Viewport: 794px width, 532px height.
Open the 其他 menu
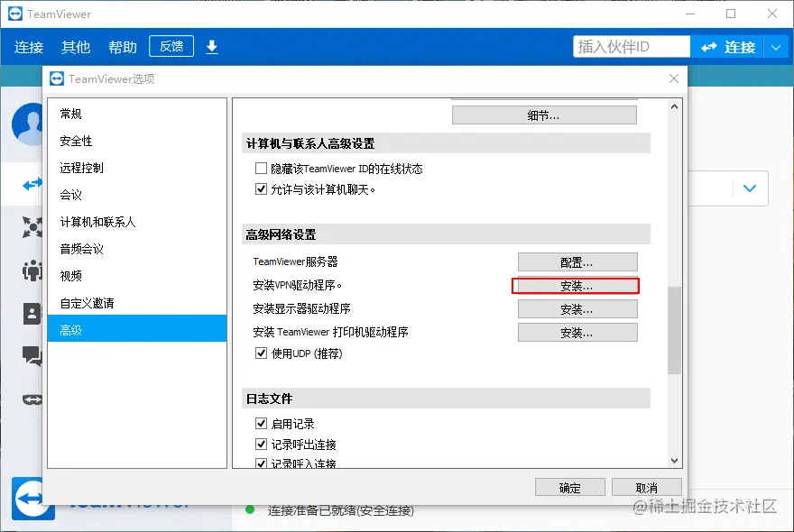(x=76, y=47)
